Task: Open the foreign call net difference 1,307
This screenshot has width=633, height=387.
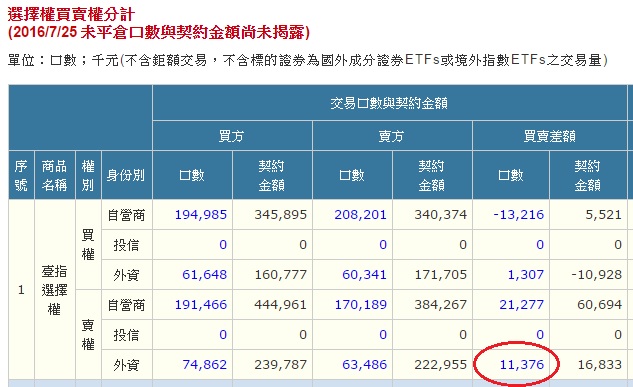Action: pos(526,275)
